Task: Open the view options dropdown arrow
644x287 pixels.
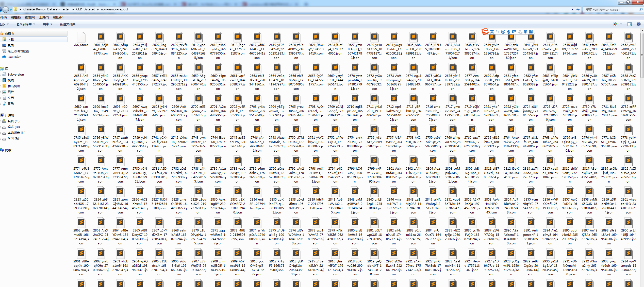Action: 621,24
